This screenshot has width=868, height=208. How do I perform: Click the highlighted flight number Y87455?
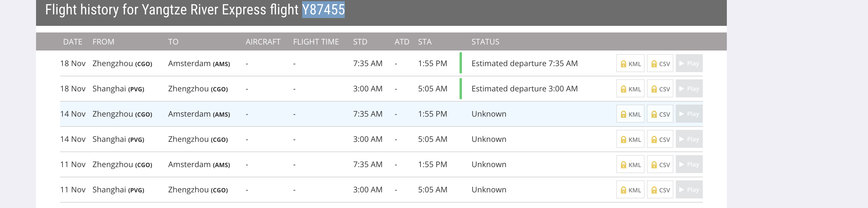[x=323, y=9]
